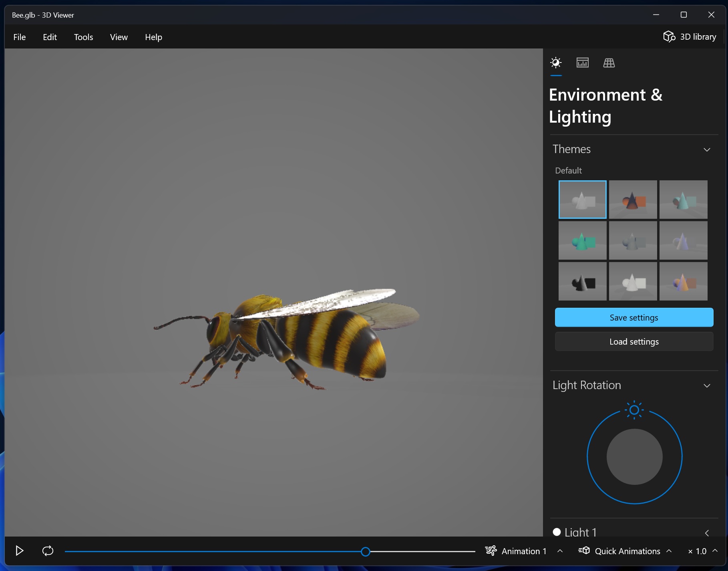Open the Stats & Shading panel icon
This screenshot has height=571, width=728.
click(x=582, y=63)
